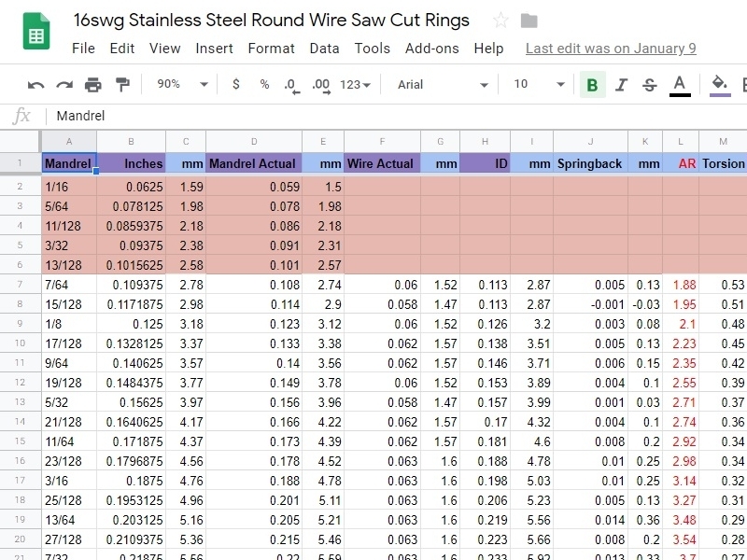Decrease decimal places in toolbar
The height and width of the screenshot is (560, 747).
[291, 85]
